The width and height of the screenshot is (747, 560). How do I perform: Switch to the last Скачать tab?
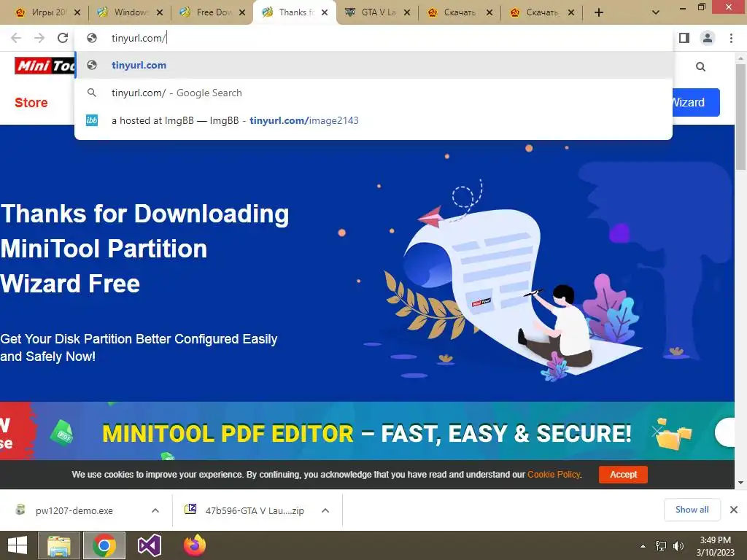coord(536,12)
